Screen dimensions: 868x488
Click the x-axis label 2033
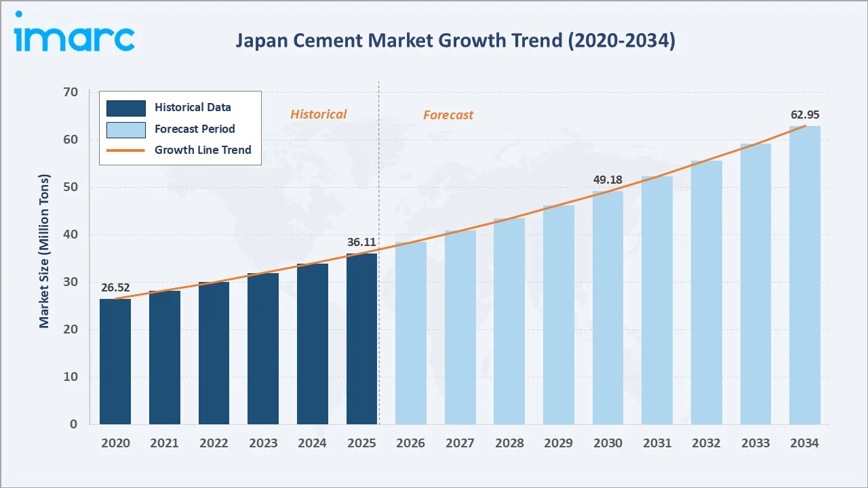point(755,443)
